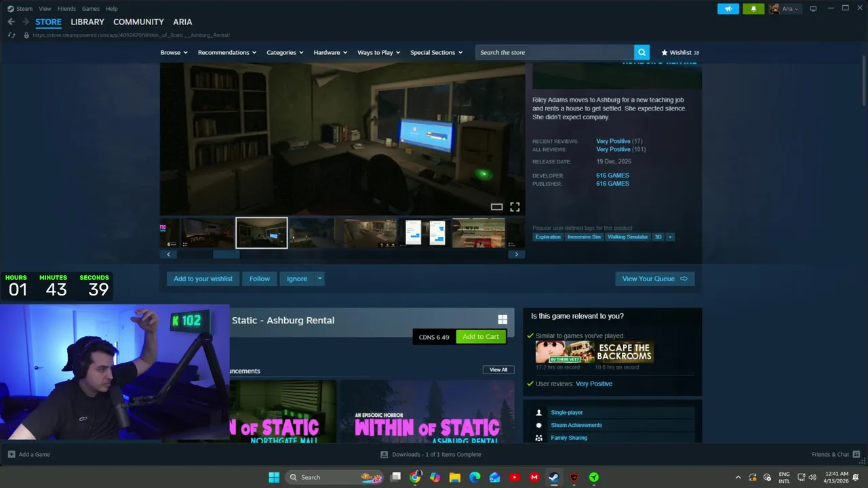Click the Single-player feature link
This screenshot has height=488, width=868.
[566, 412]
